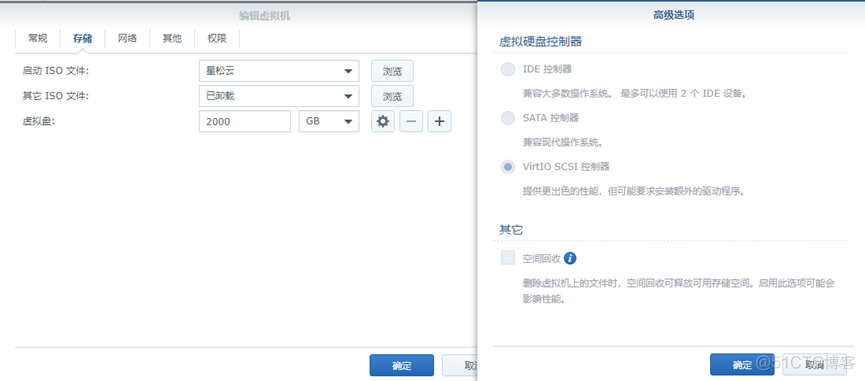Click the virtual disk size field 2000
The height and width of the screenshot is (381, 865).
pyautogui.click(x=245, y=121)
